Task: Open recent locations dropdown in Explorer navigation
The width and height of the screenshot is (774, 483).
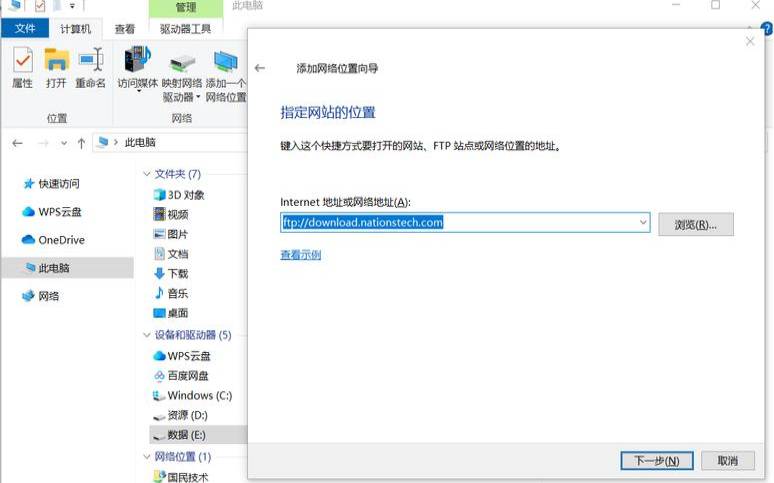Action: (x=64, y=143)
